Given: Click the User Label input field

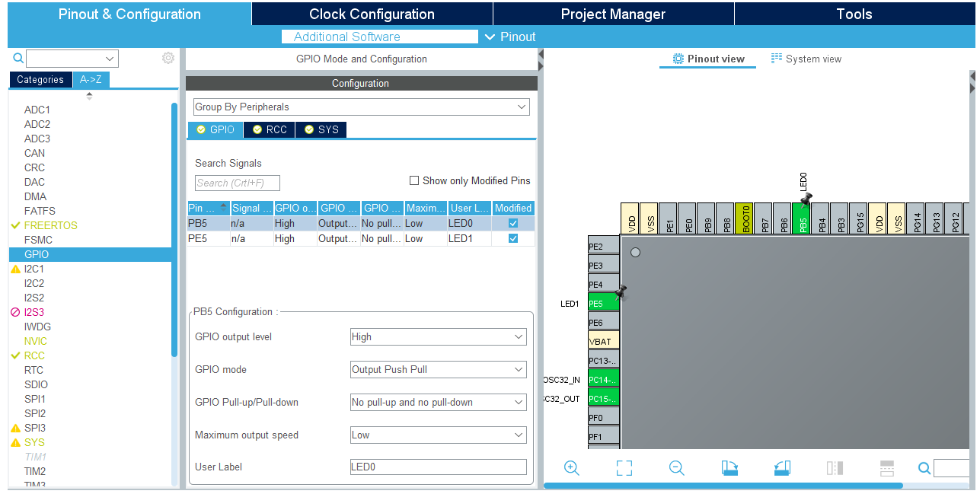Looking at the screenshot, I should 438,467.
